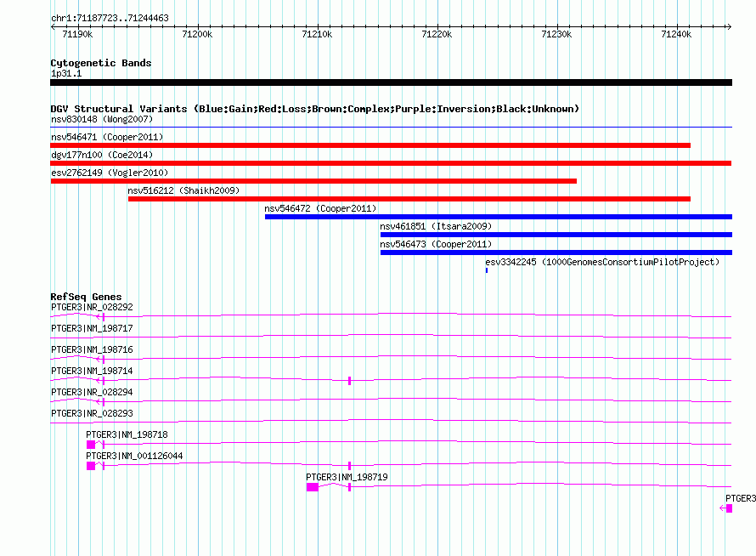Select the NM_198718 magenta terminal exon block
Screen dimensions: 756x556
[x=91, y=445]
